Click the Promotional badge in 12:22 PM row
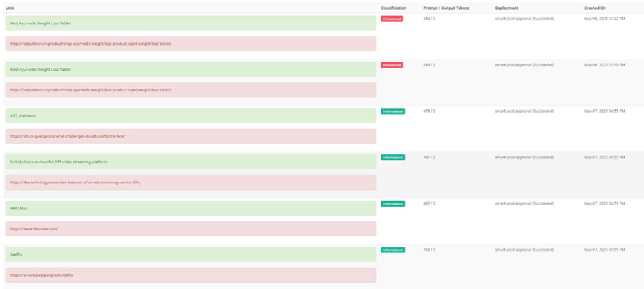 [x=392, y=19]
